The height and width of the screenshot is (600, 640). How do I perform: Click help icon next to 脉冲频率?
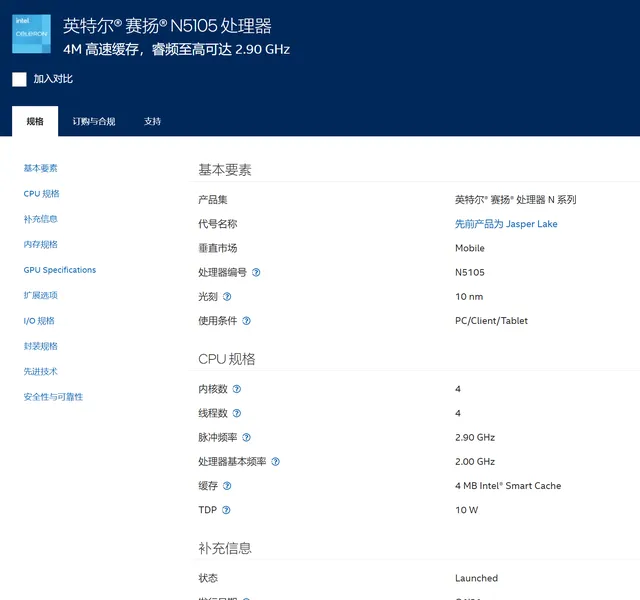pos(246,438)
